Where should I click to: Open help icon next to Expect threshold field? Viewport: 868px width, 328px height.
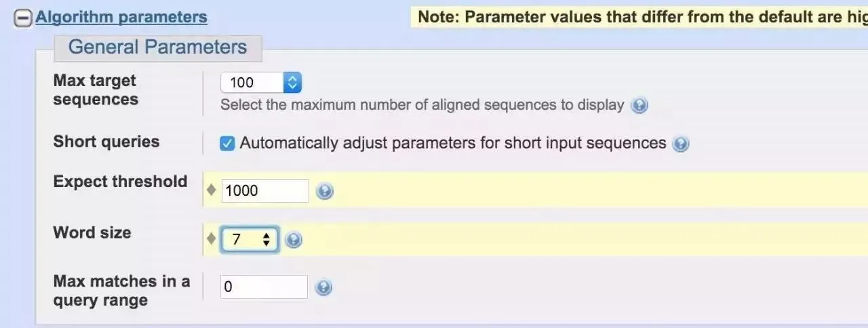tap(325, 191)
